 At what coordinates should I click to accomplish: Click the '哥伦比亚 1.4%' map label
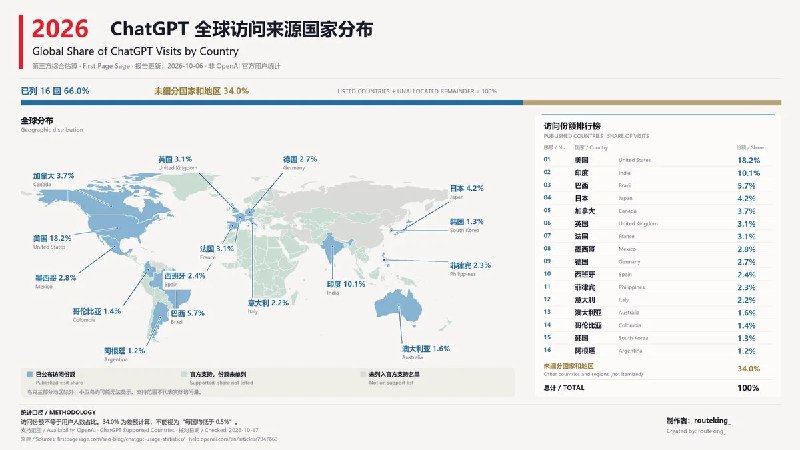click(x=96, y=311)
